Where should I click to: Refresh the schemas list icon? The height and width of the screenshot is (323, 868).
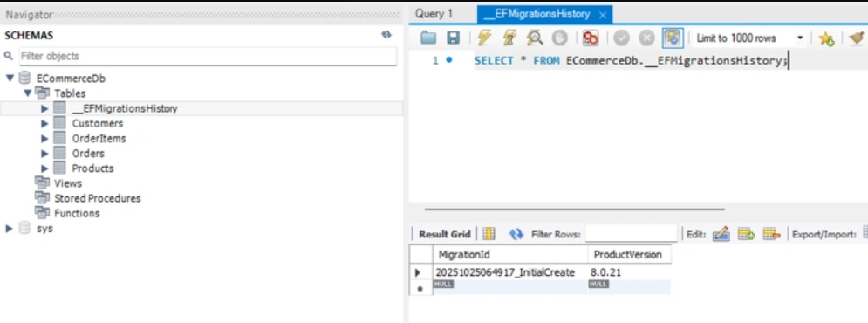(386, 34)
